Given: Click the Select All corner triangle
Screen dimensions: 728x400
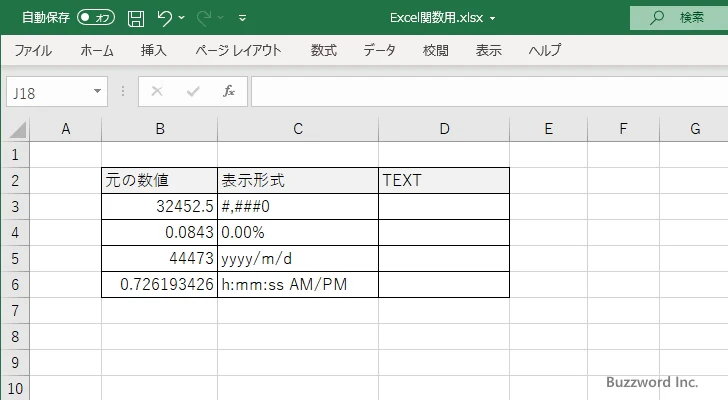Looking at the screenshot, I should tap(17, 129).
